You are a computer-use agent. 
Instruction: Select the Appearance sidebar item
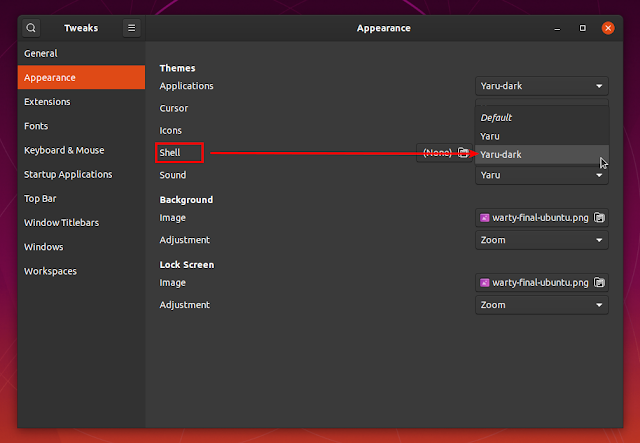[81, 78]
